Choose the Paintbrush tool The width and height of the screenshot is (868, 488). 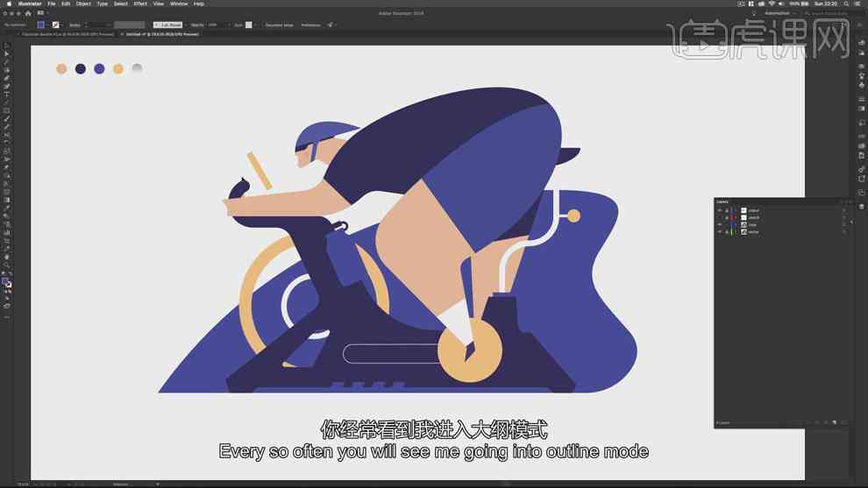[x=7, y=118]
